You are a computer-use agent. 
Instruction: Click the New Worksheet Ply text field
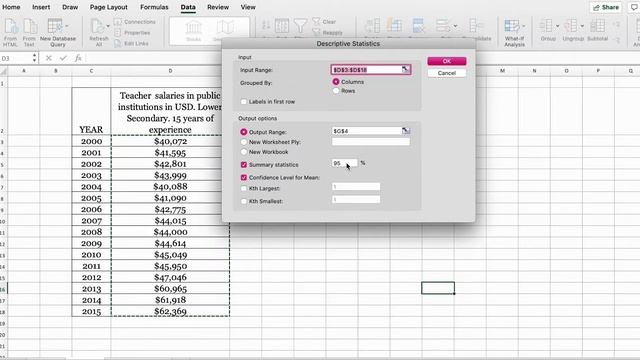point(371,142)
